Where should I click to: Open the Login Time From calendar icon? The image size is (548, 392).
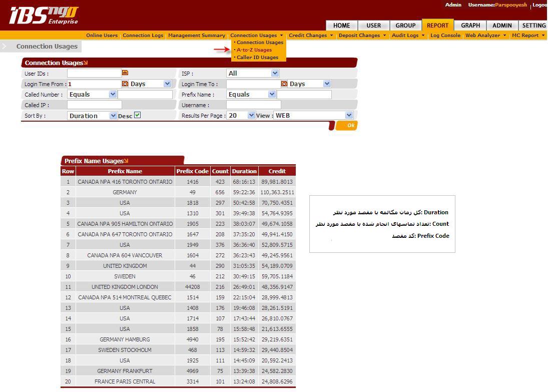(x=125, y=84)
